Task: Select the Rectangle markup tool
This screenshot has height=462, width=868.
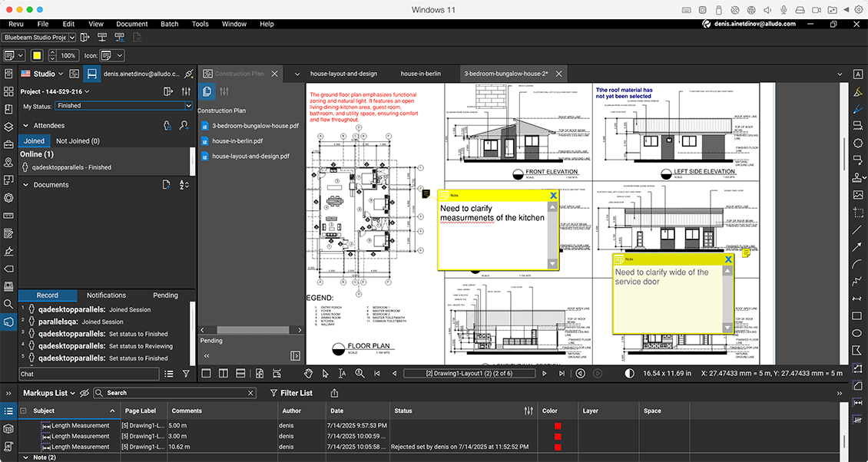Action: click(x=857, y=315)
